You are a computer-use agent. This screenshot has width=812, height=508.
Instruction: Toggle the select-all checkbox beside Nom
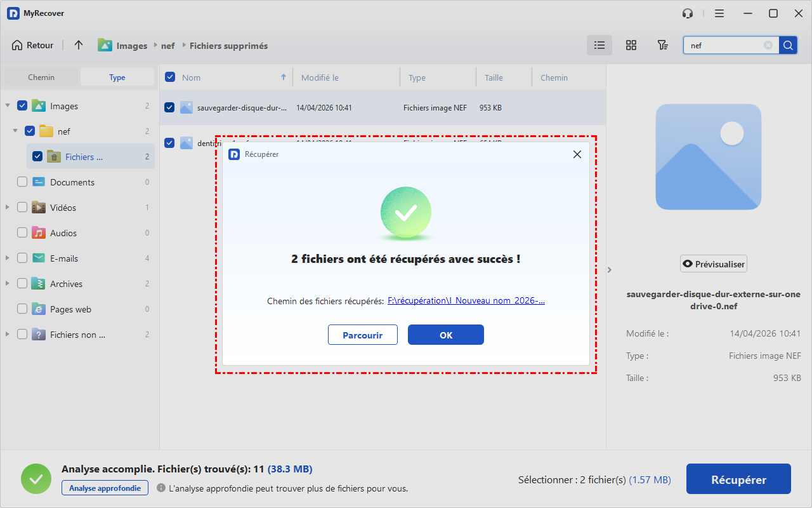[x=170, y=77]
